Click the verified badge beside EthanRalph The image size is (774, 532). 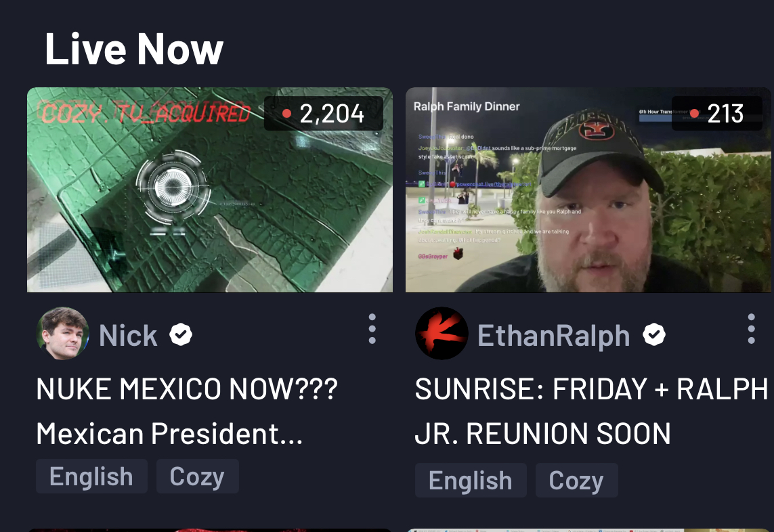[654, 334]
